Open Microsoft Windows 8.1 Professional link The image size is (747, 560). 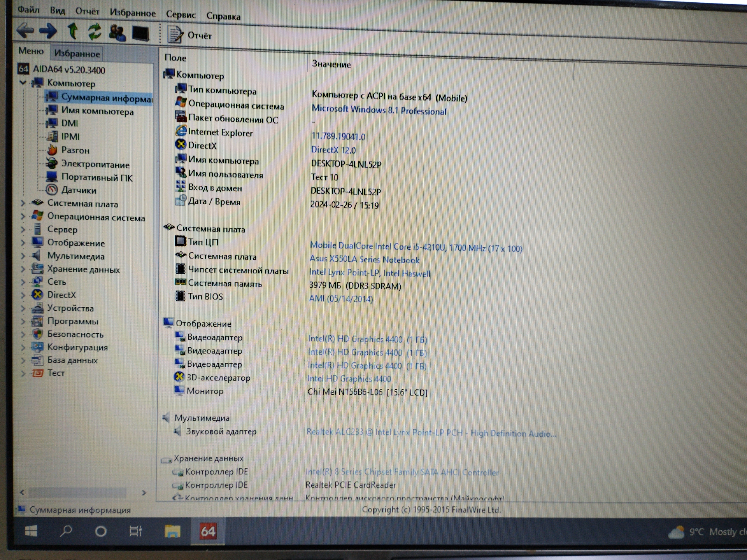[x=379, y=110]
